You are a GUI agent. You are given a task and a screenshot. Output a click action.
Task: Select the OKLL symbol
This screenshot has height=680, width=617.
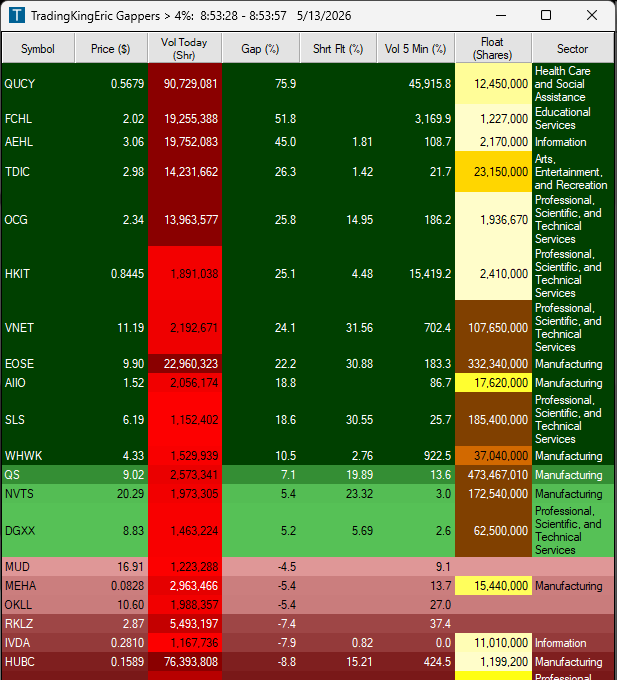click(18, 605)
